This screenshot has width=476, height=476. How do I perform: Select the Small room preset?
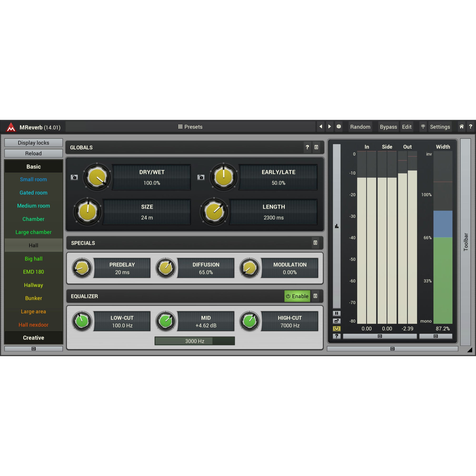pos(34,179)
